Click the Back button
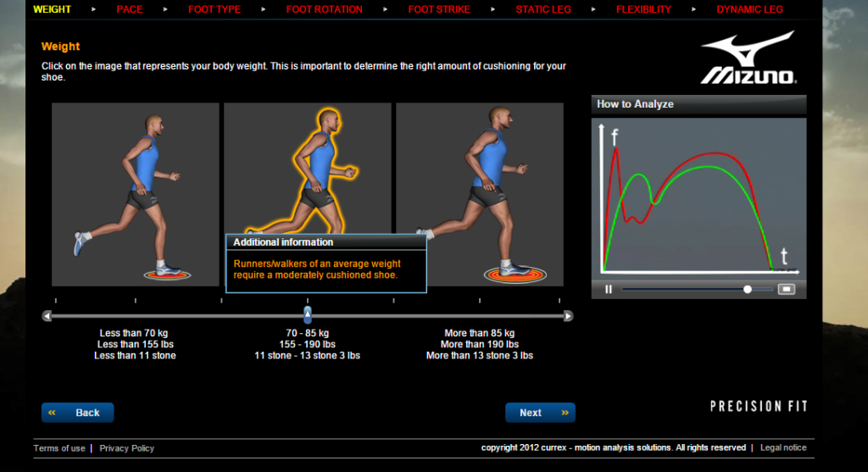 (x=77, y=413)
